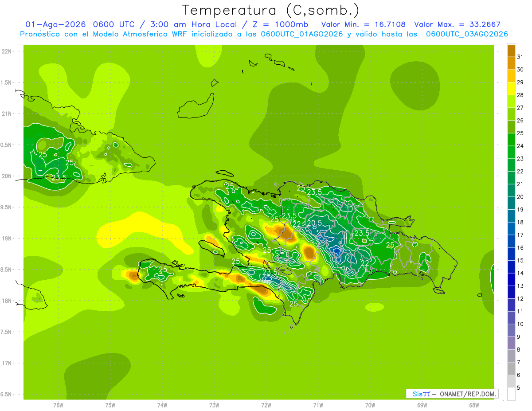The height and width of the screenshot is (411, 532).
Task: Click the "17N" latitude label
Action: (x=7, y=364)
